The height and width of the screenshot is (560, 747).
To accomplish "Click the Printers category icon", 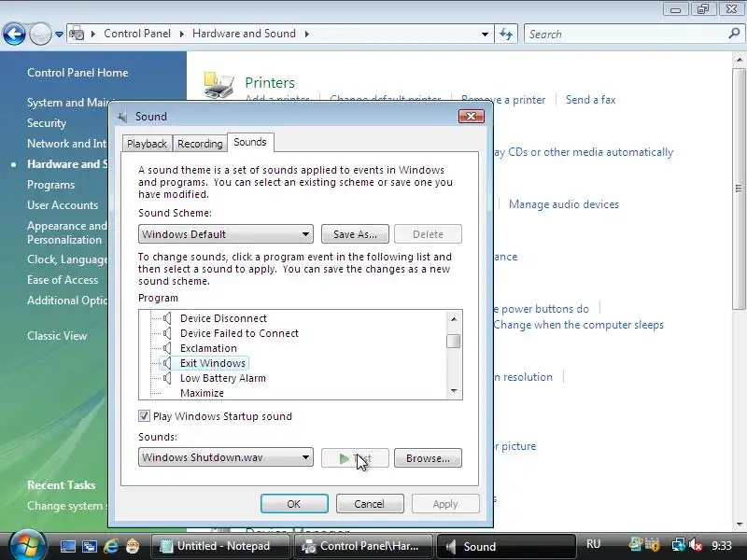I will [219, 85].
